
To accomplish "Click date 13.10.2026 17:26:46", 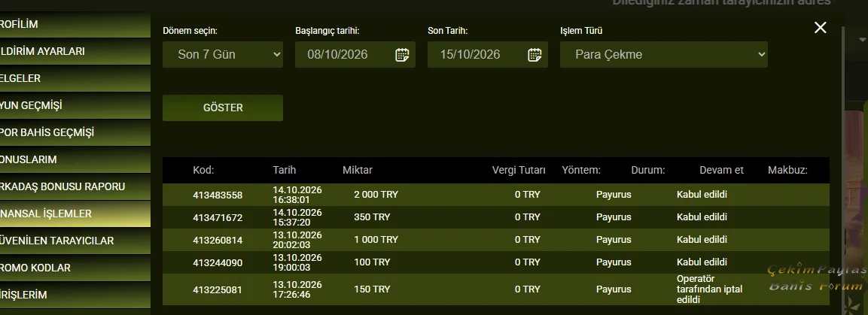I will click(x=297, y=289).
